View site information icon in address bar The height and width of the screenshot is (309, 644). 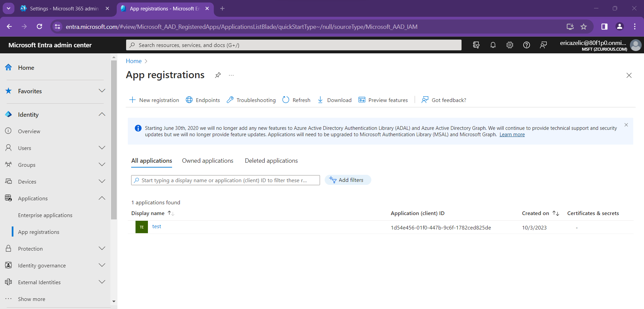click(x=58, y=27)
